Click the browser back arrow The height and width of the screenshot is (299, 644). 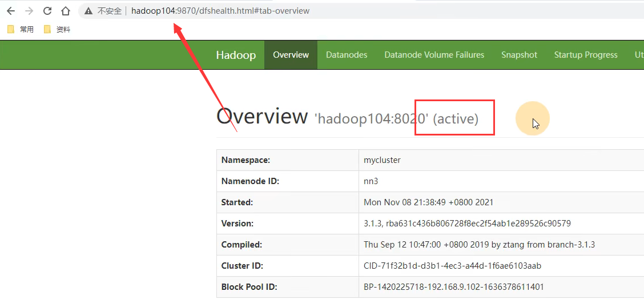point(11,11)
